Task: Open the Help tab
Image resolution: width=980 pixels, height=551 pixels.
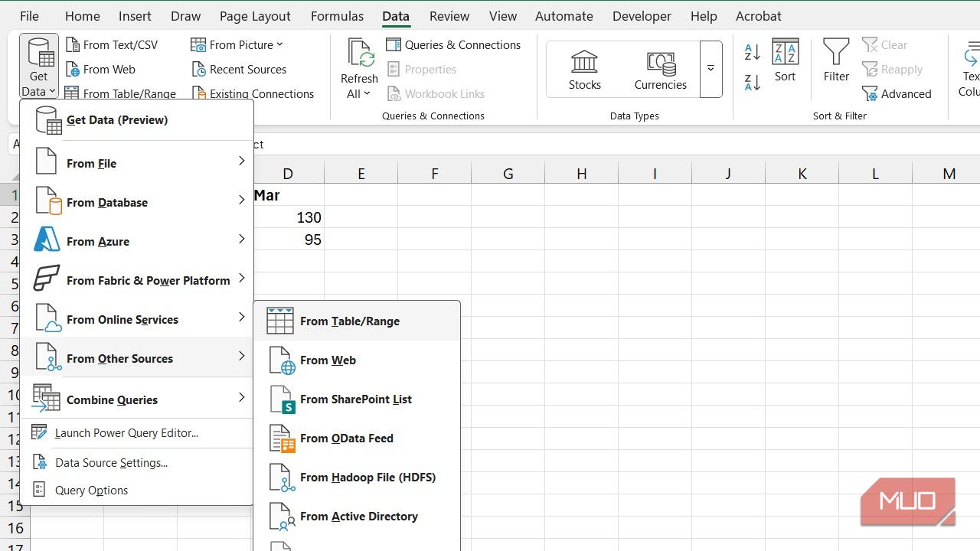Action: 704,16
